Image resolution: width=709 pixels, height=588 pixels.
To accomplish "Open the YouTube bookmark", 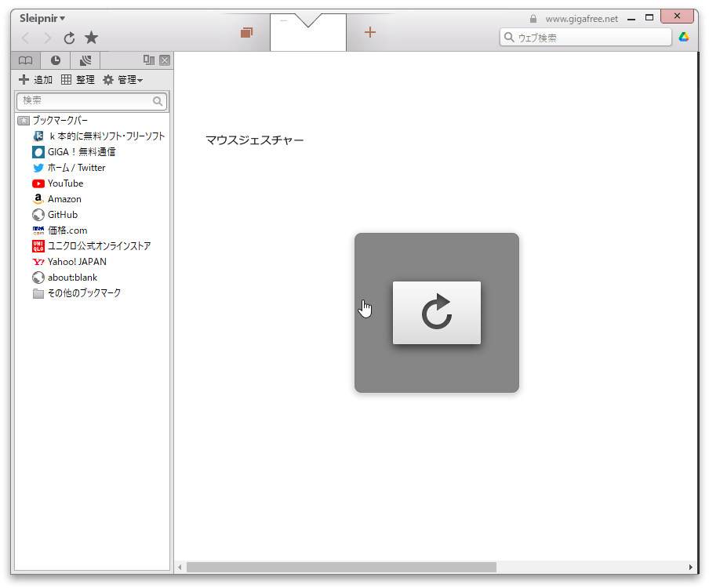I will tap(58, 183).
